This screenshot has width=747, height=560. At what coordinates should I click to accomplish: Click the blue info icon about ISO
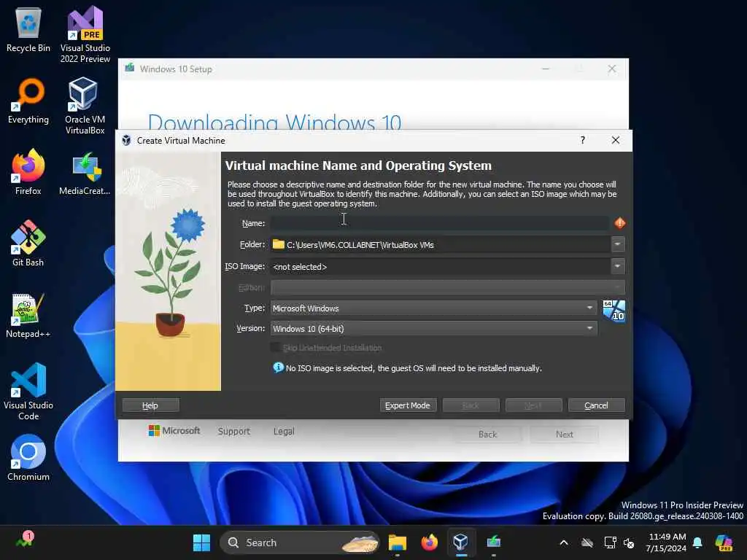(278, 367)
